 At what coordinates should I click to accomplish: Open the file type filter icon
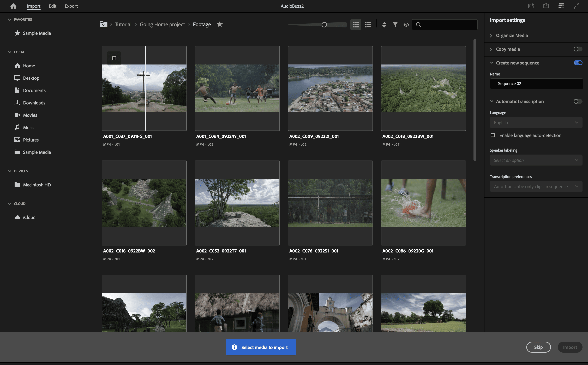395,25
